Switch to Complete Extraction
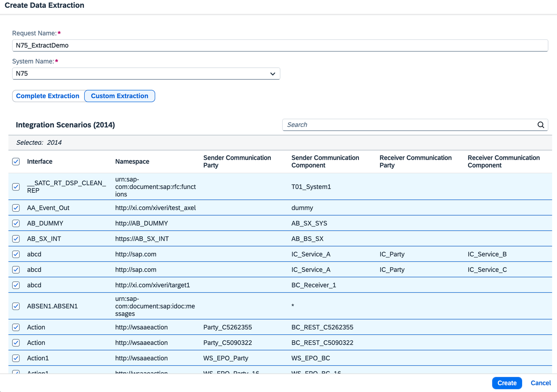This screenshot has width=557, height=392. (x=48, y=96)
